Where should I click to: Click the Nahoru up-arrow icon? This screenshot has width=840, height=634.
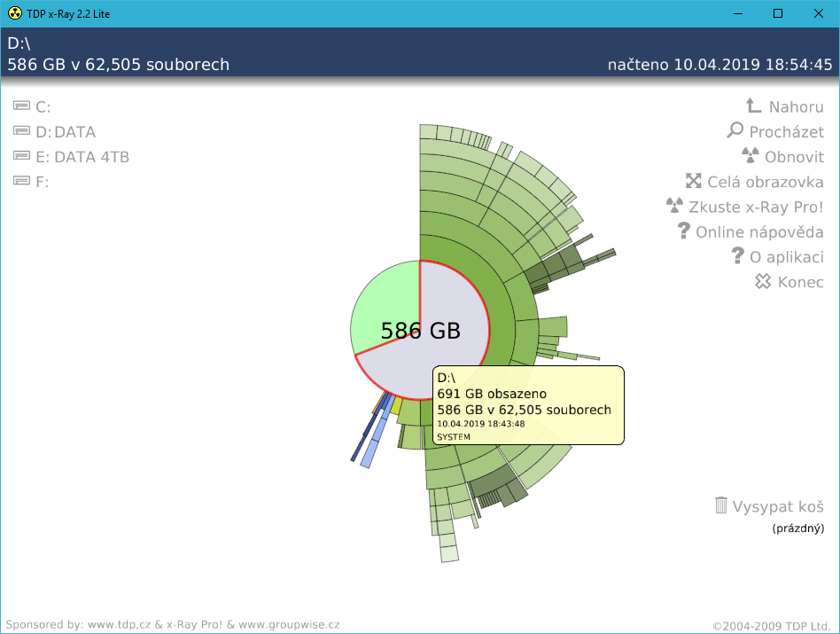(x=753, y=106)
